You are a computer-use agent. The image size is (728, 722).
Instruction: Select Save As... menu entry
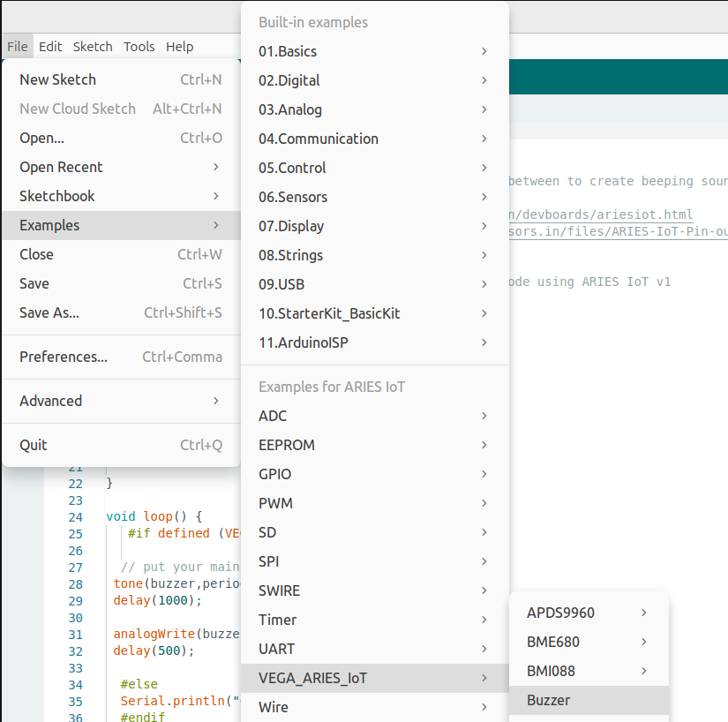(121, 313)
